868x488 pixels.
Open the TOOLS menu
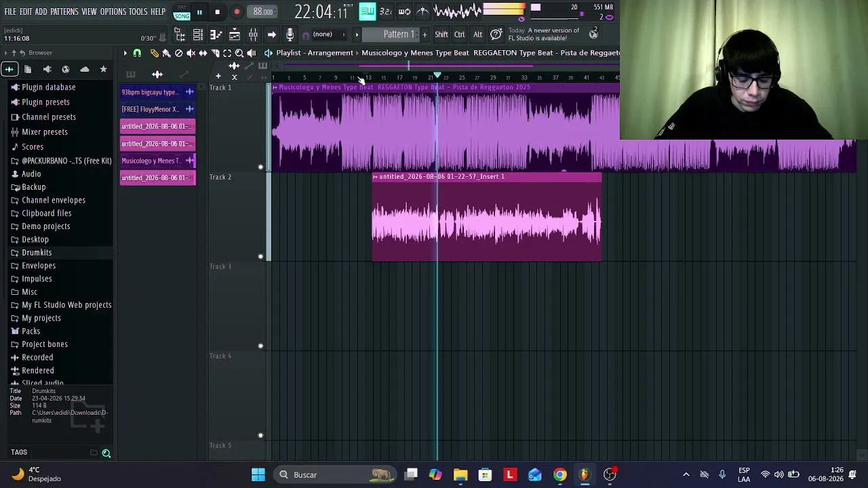pyautogui.click(x=138, y=12)
